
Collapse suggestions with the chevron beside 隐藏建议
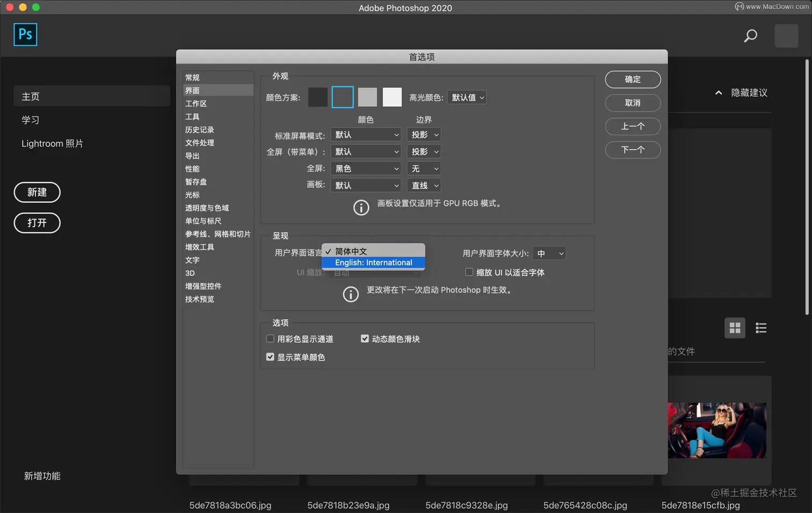[x=719, y=93]
